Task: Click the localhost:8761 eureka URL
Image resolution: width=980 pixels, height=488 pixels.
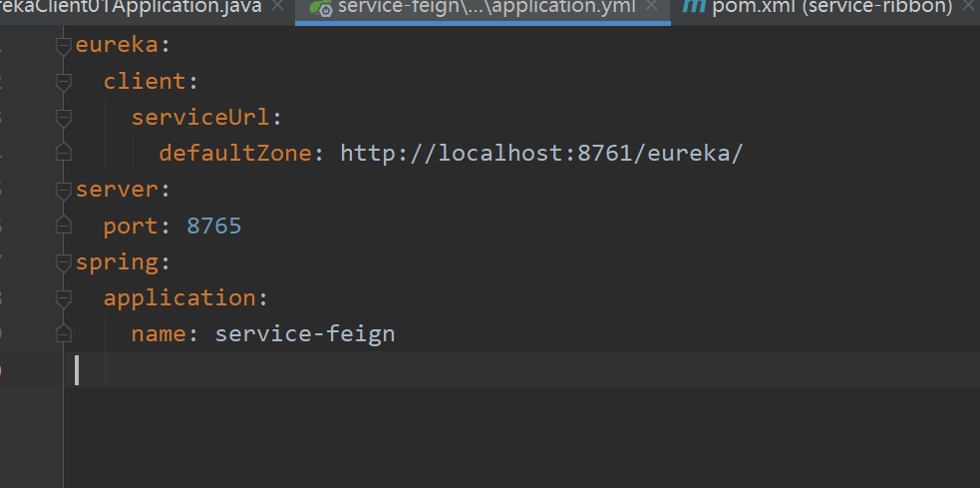Action: point(541,154)
